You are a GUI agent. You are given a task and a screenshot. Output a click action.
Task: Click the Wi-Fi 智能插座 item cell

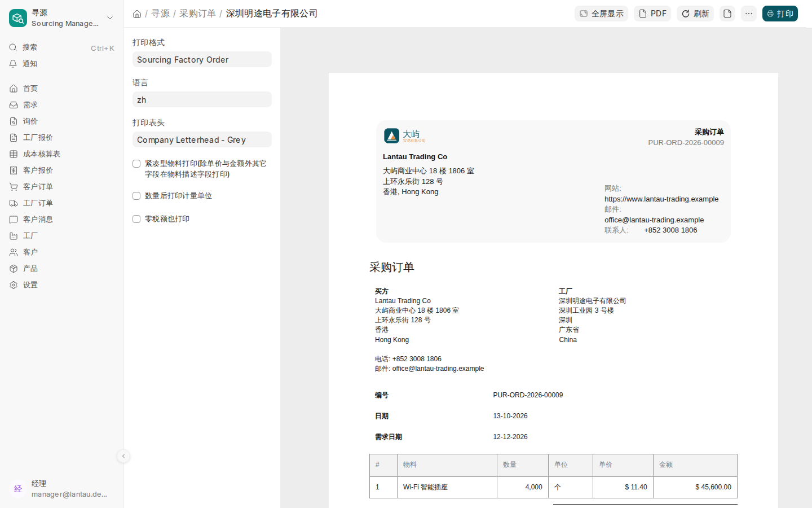[447, 487]
